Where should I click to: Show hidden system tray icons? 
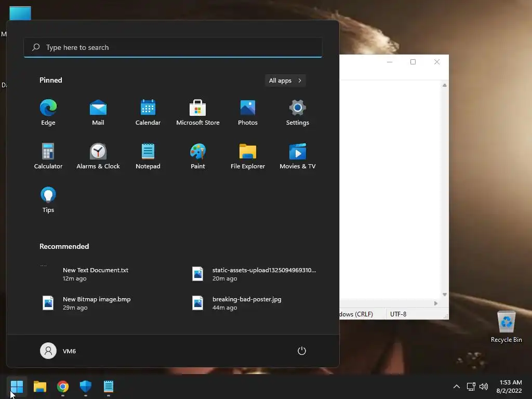(x=457, y=387)
